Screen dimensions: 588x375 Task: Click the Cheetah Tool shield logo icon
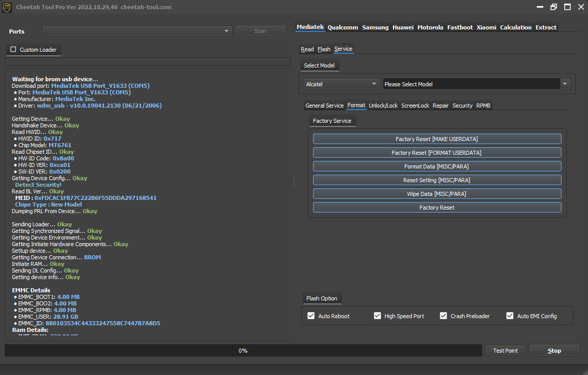point(7,7)
